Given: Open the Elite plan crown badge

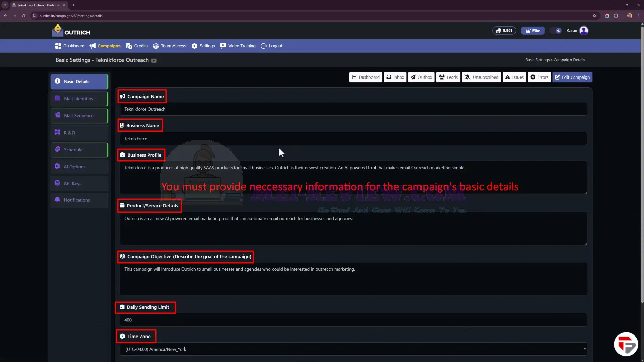Looking at the screenshot, I should [x=533, y=31].
